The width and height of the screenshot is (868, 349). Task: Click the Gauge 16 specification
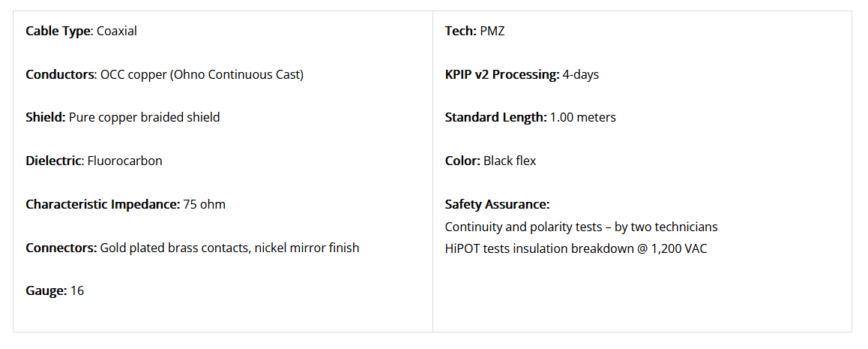click(55, 291)
